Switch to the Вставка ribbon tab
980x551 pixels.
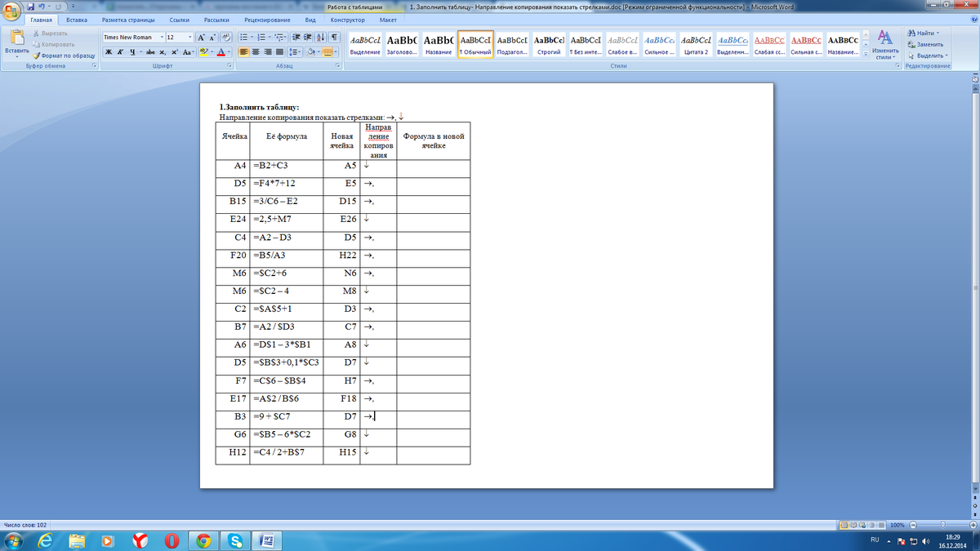tap(76, 20)
